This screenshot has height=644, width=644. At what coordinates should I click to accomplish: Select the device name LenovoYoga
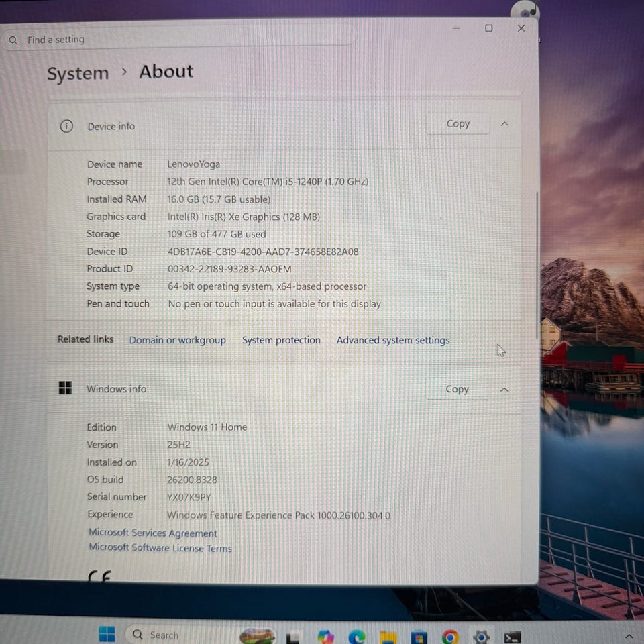[x=193, y=164]
